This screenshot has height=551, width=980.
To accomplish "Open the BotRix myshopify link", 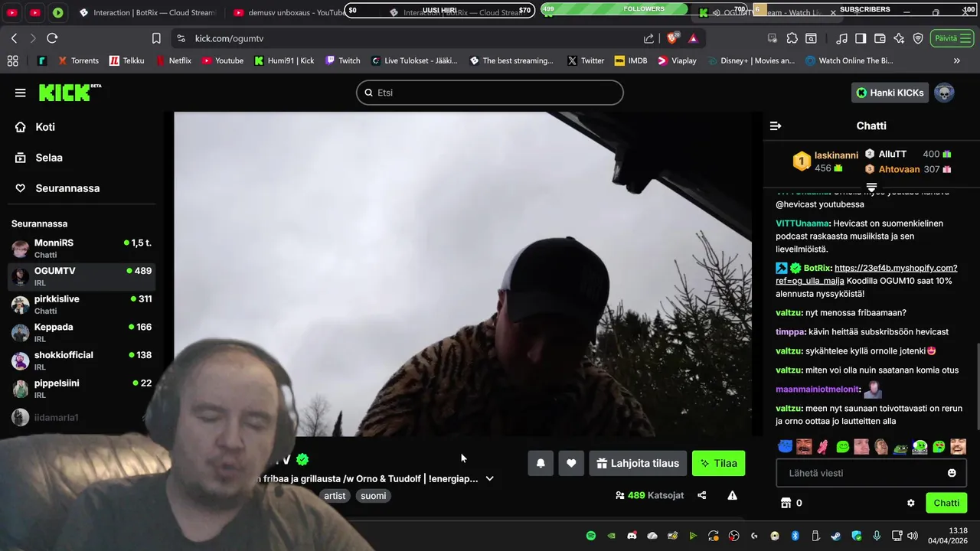I will pos(866,274).
